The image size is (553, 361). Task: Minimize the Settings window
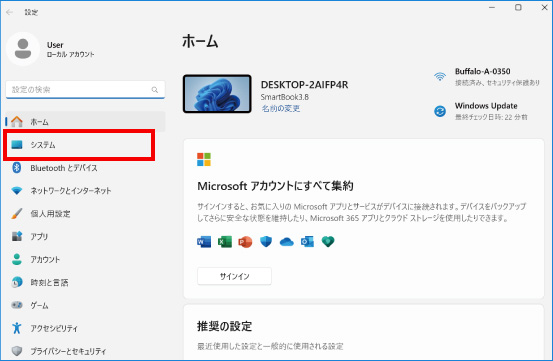pyautogui.click(x=492, y=7)
